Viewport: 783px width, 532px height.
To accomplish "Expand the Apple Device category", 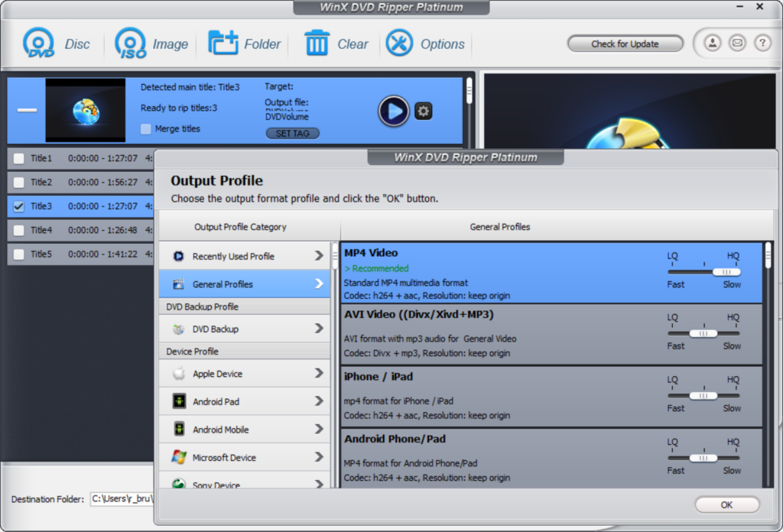I will (245, 374).
